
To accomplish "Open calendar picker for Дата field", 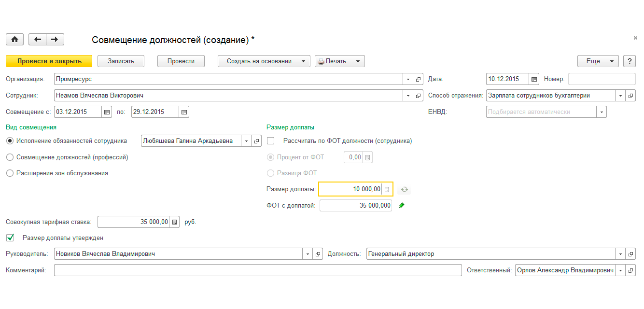I will [x=534, y=79].
